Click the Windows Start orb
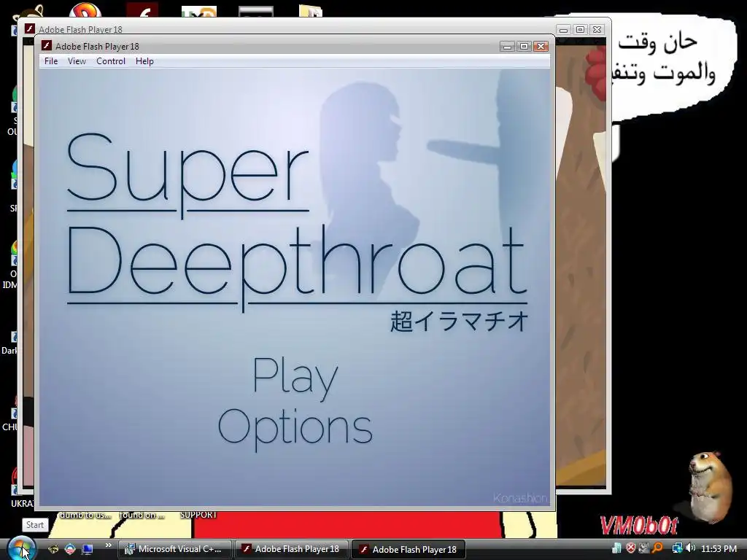The height and width of the screenshot is (560, 747). [x=21, y=548]
